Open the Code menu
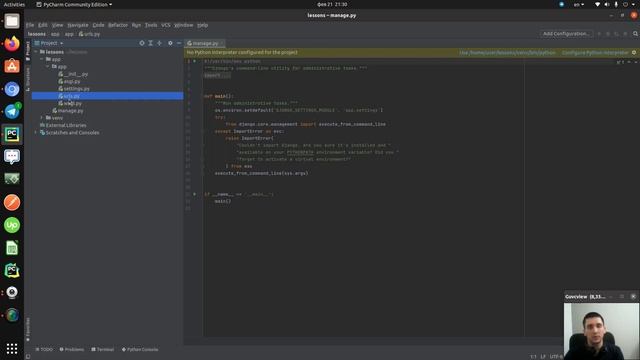640x360 pixels. tap(98, 25)
